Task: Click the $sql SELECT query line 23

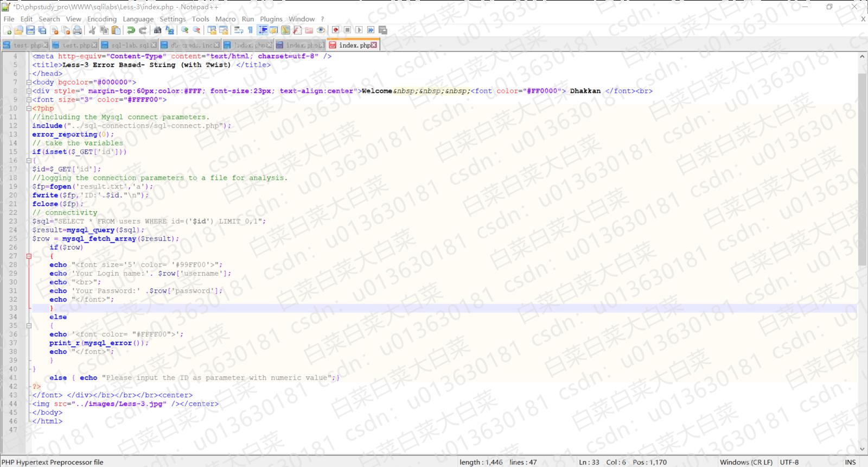Action: 149,221
